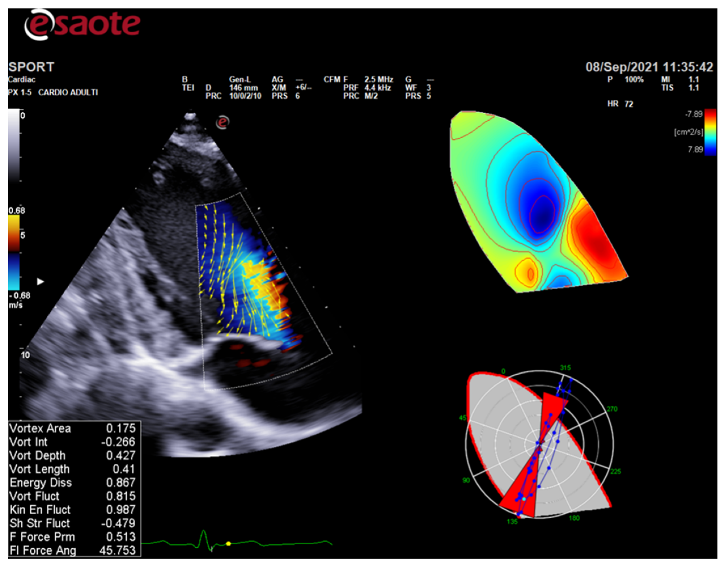Screen dimensions: 728x571
Task: Click the Doppler velocity color bar
Action: (x=14, y=252)
